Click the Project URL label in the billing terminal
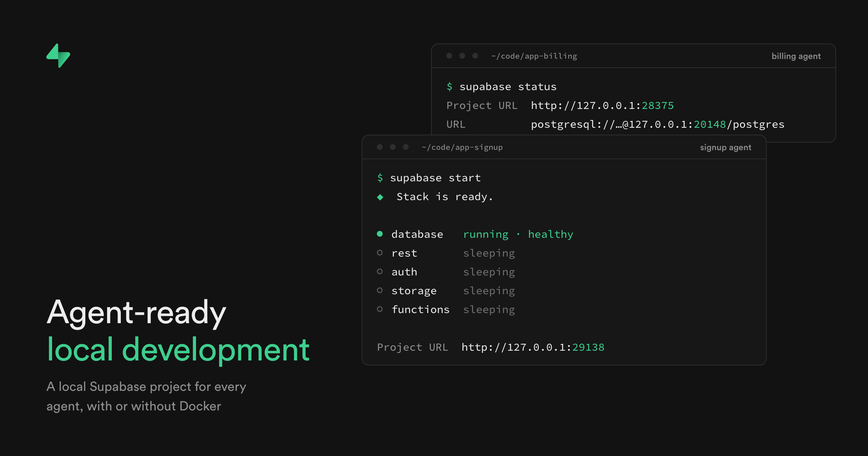The height and width of the screenshot is (456, 868). (482, 106)
